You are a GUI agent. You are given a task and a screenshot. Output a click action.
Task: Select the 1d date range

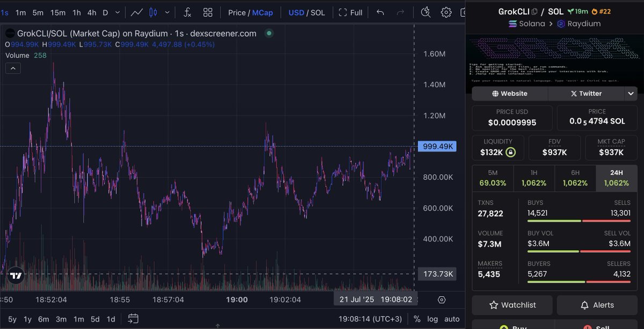coord(111,319)
